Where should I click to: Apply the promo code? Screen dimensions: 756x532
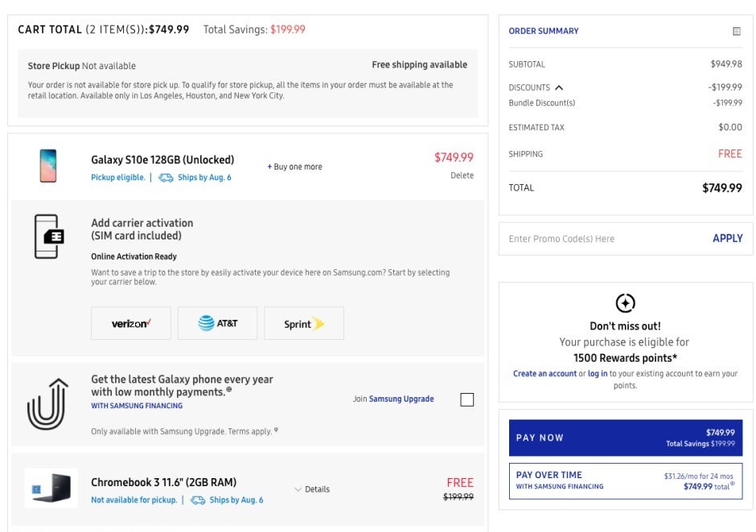[728, 238]
